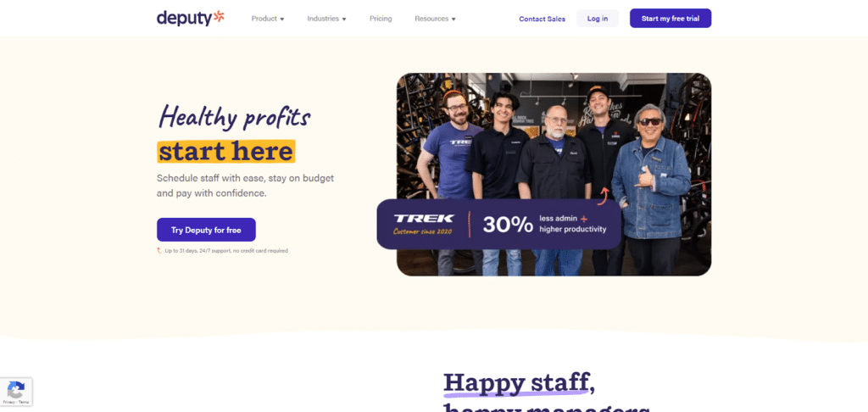The image size is (868, 412).
Task: Expand the Product dropdown arrow
Action: (x=281, y=19)
